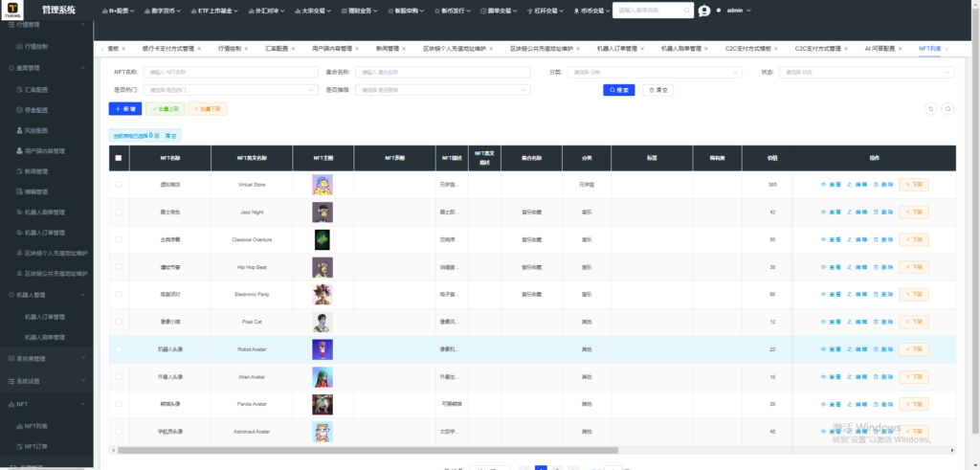Image resolution: width=980 pixels, height=470 pixels.
Task: Collapse the 机器人管理 sidebar section
Action: click(47, 295)
